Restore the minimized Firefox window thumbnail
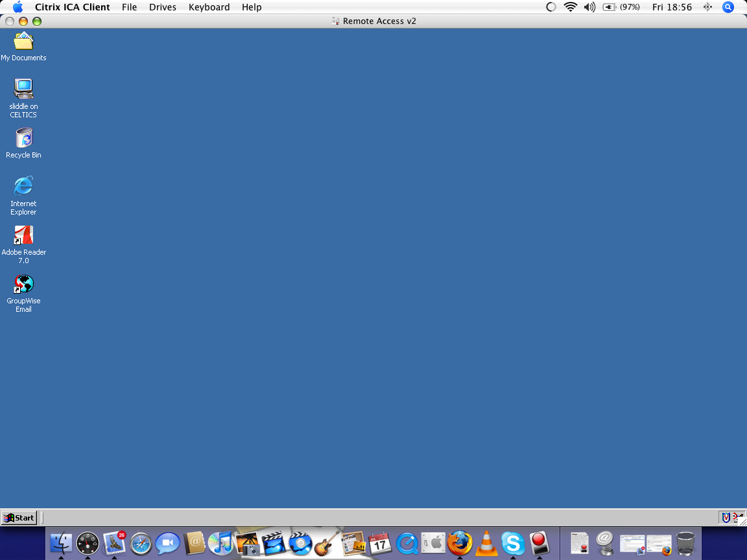Screen dimensions: 747x560 tap(659, 544)
